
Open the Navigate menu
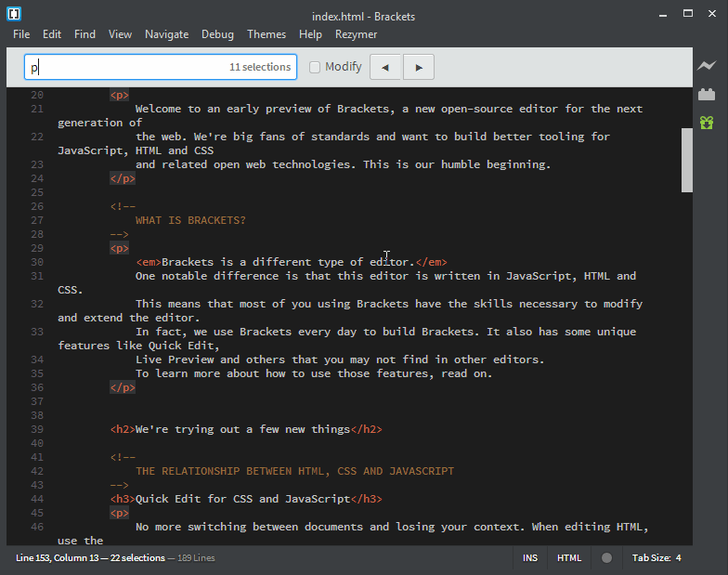pyautogui.click(x=166, y=34)
